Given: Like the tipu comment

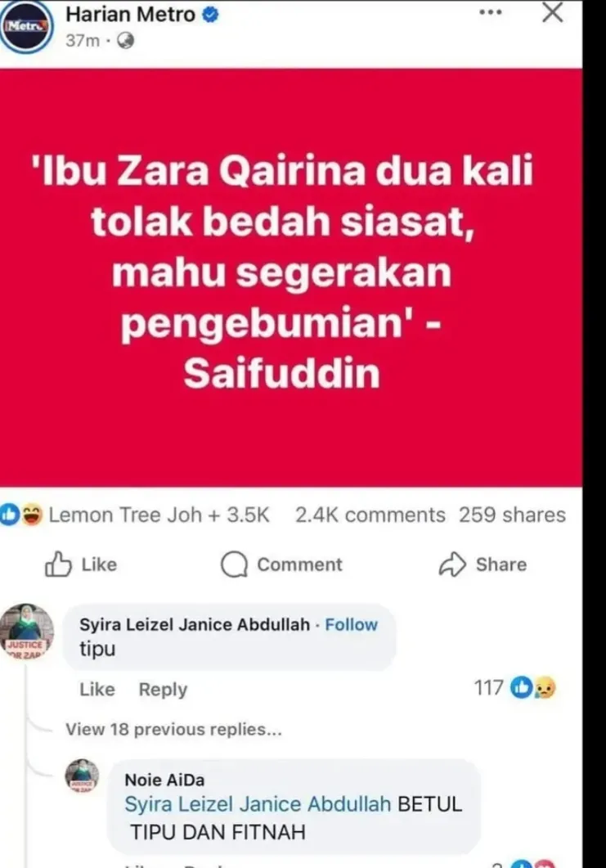Looking at the screenshot, I should point(97,689).
